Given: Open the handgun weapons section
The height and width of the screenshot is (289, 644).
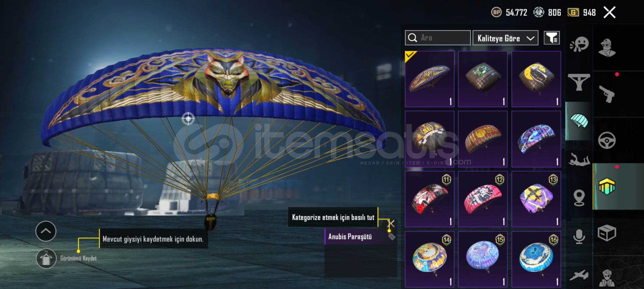Looking at the screenshot, I should tap(607, 94).
